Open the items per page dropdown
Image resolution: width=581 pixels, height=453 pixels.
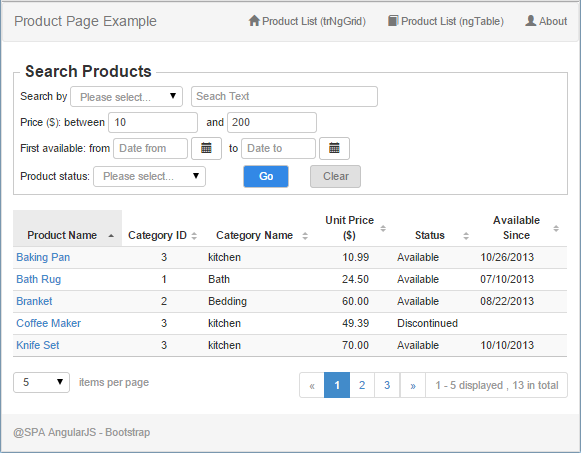tap(42, 382)
